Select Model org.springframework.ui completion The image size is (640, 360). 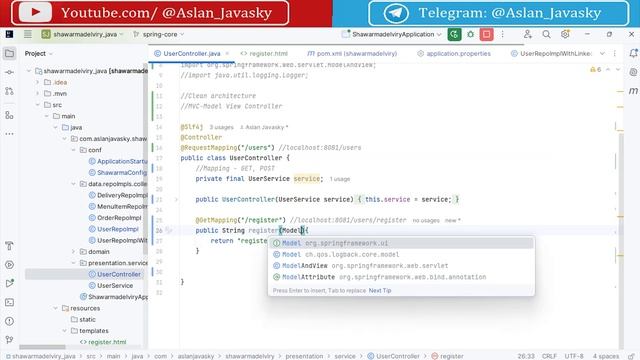[x=401, y=243]
